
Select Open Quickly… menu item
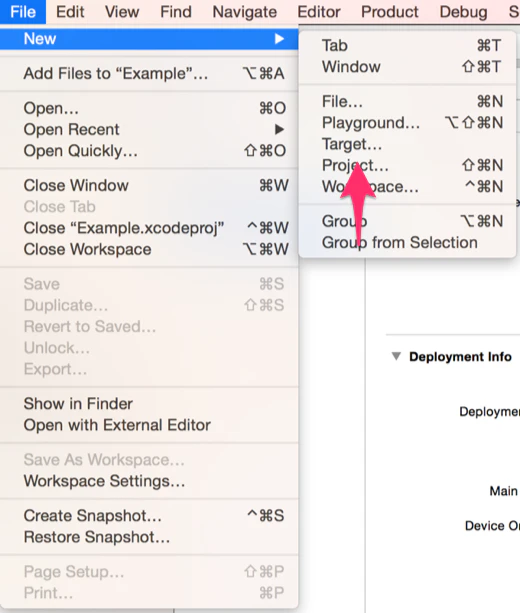(x=149, y=151)
